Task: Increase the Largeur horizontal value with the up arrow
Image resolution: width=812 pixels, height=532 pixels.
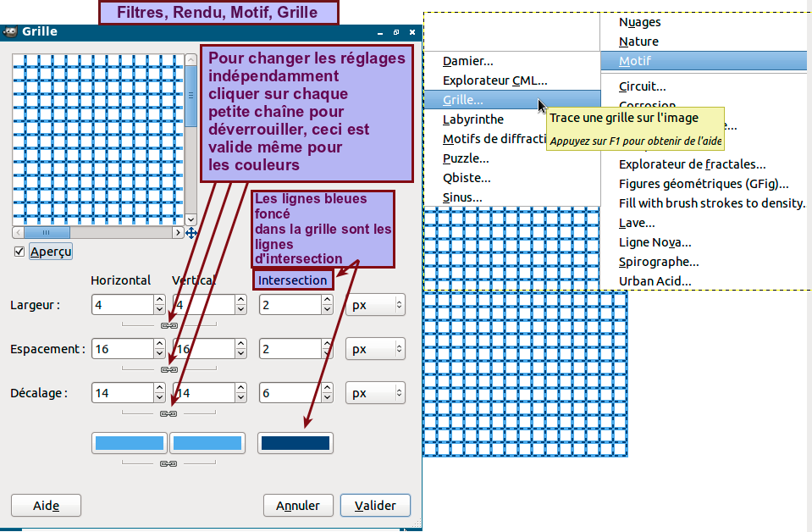Action: pyautogui.click(x=159, y=300)
